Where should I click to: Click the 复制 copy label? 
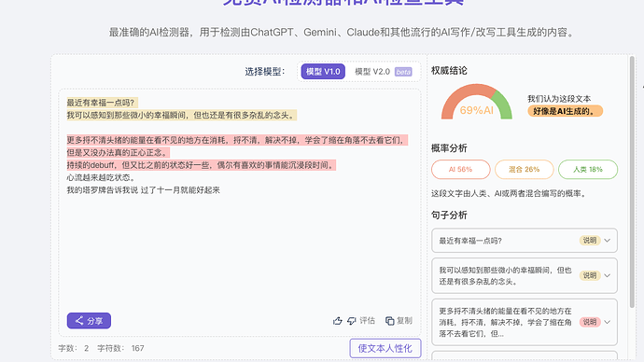point(404,321)
